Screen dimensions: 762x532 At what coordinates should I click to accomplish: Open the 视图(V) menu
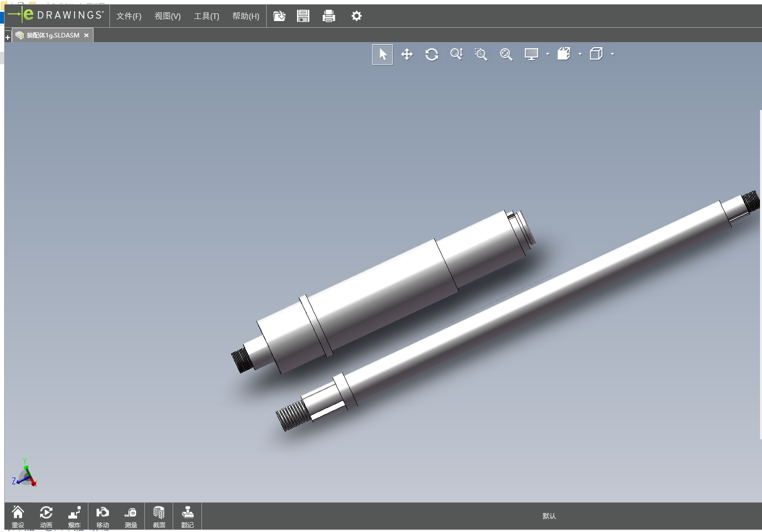tap(168, 16)
